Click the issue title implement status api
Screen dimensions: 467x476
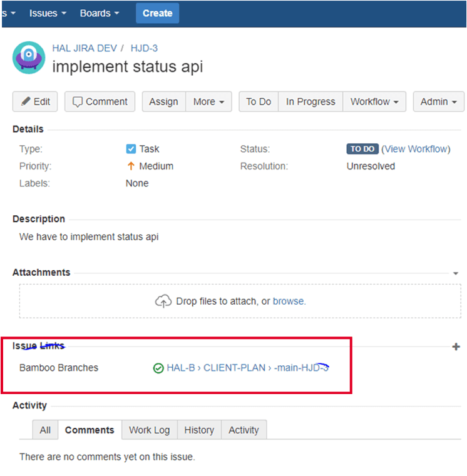point(128,66)
